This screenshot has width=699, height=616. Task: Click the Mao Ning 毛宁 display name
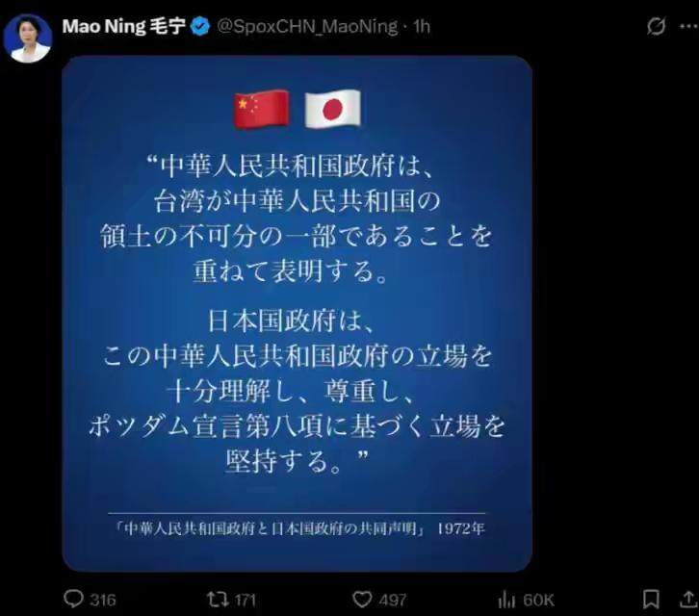click(124, 26)
